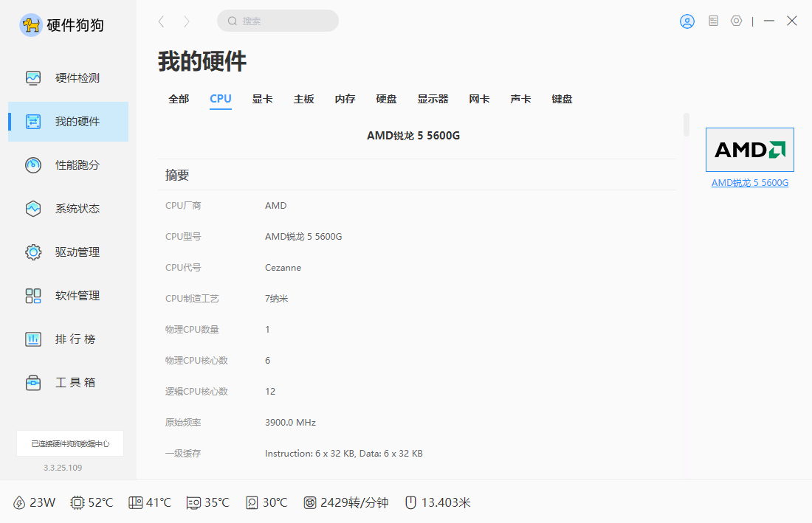Click the back navigation arrow

(x=161, y=21)
